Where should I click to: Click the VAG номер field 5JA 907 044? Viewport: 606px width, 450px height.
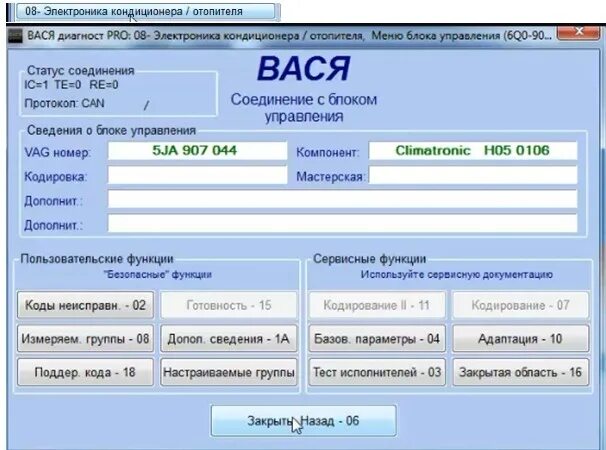coord(197,150)
